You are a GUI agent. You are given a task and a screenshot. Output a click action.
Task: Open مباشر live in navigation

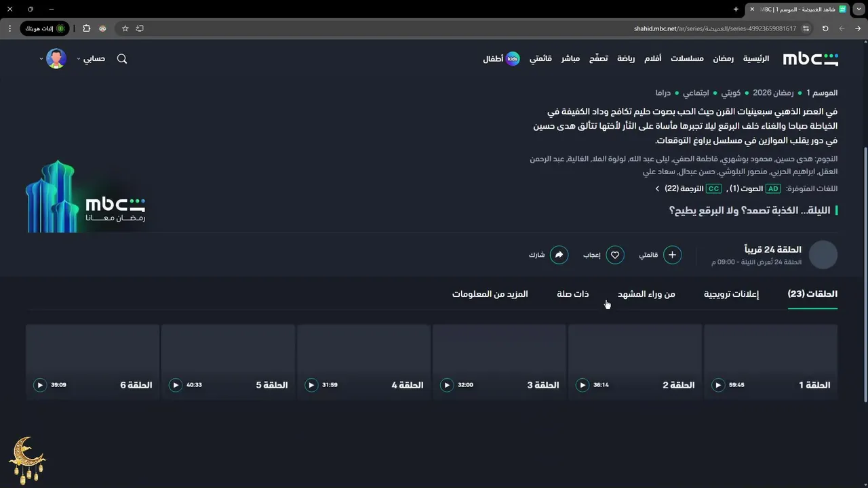570,59
